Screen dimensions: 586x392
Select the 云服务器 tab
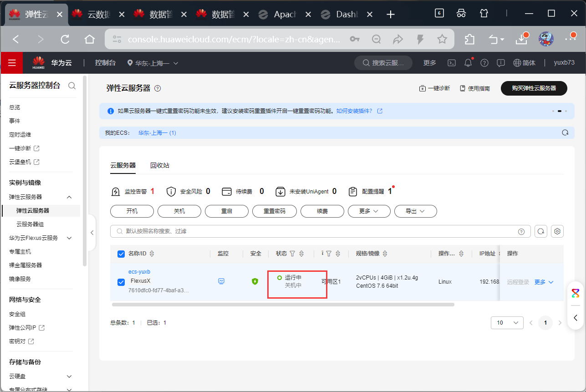coord(123,165)
